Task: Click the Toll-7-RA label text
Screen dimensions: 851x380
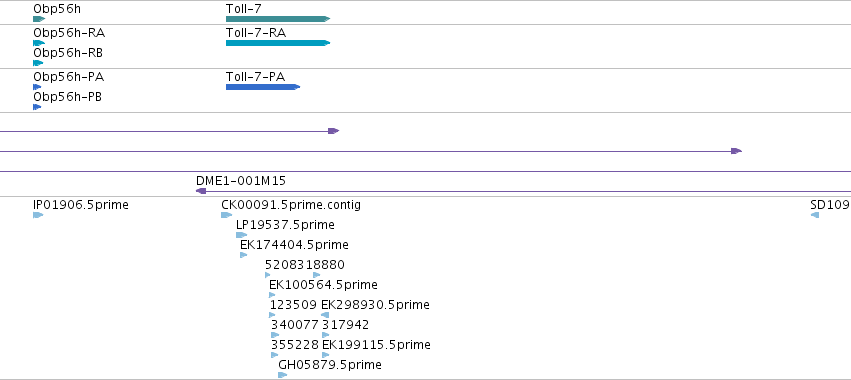Action: tap(256, 33)
